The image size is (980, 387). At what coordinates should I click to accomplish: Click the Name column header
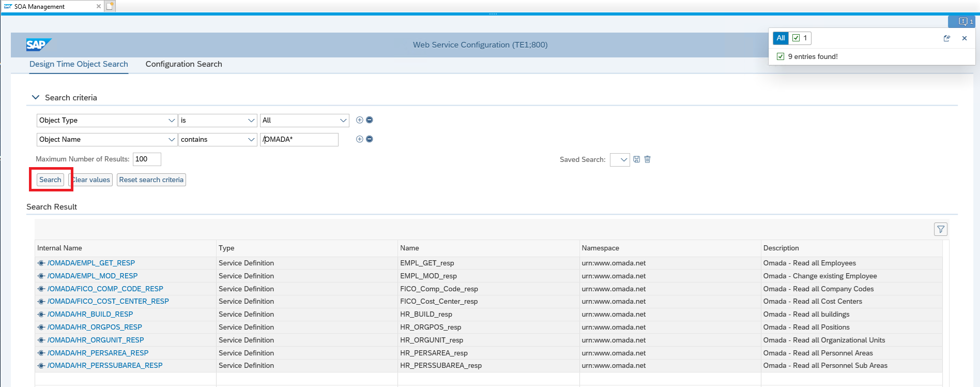pos(488,248)
